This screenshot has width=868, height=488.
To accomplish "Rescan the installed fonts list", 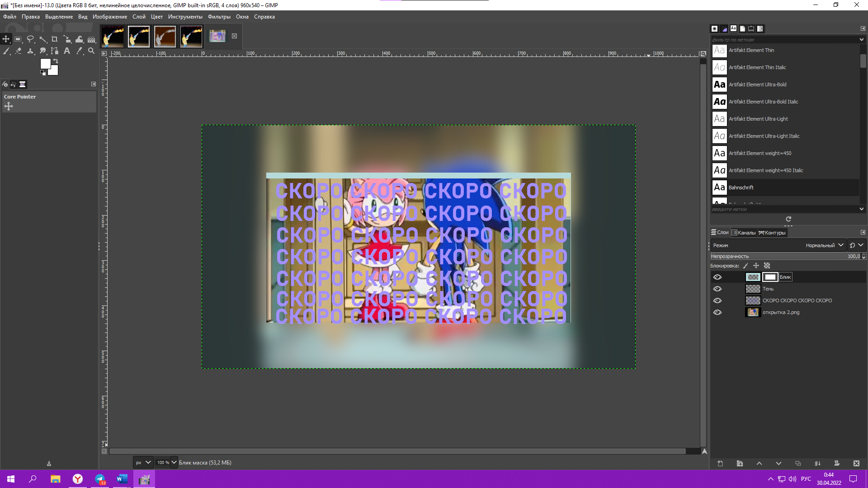I will click(x=788, y=219).
